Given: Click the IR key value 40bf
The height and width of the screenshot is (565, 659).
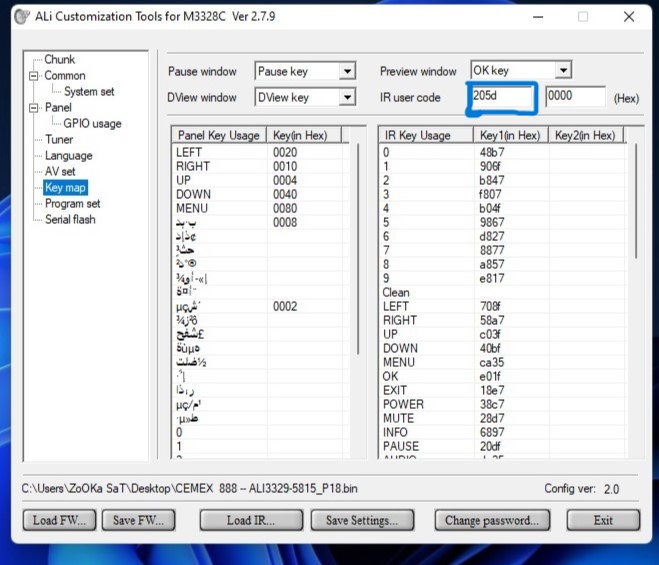Looking at the screenshot, I should coord(490,348).
